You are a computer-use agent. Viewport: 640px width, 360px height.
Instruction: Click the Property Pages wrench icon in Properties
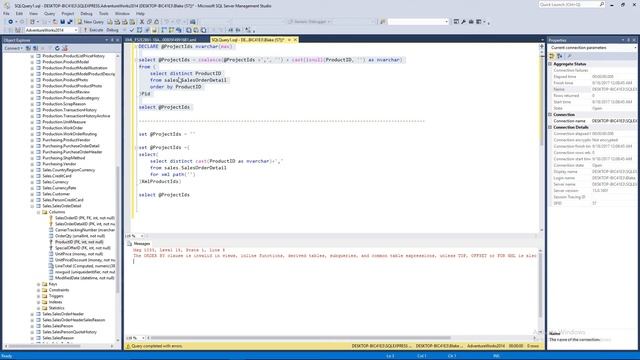click(x=569, y=56)
